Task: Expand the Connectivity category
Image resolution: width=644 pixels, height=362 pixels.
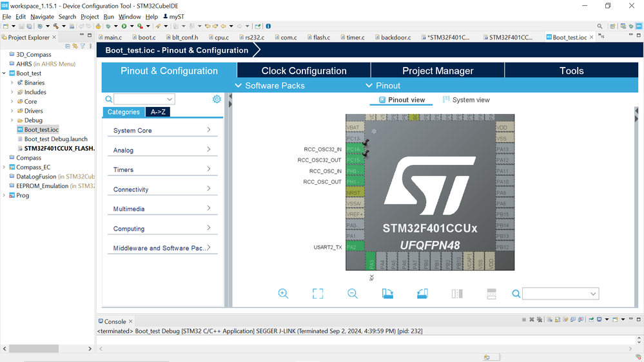Action: click(x=162, y=189)
